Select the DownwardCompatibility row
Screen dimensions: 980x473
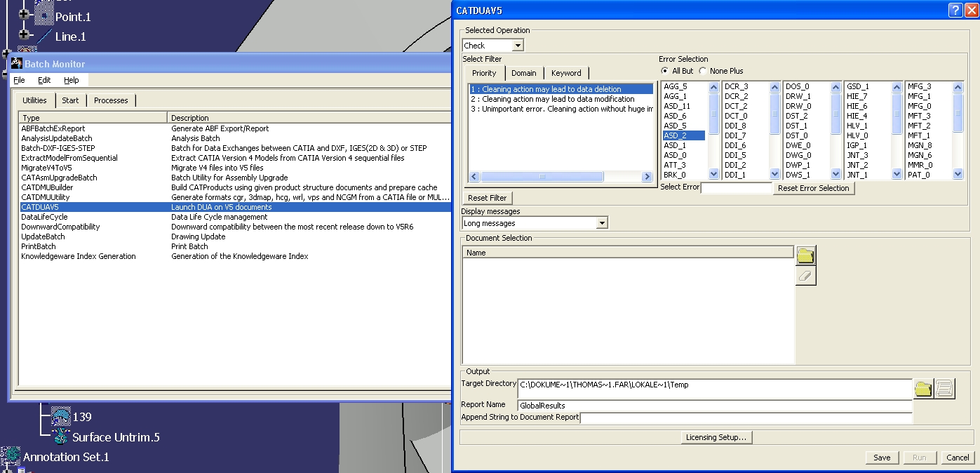click(234, 227)
